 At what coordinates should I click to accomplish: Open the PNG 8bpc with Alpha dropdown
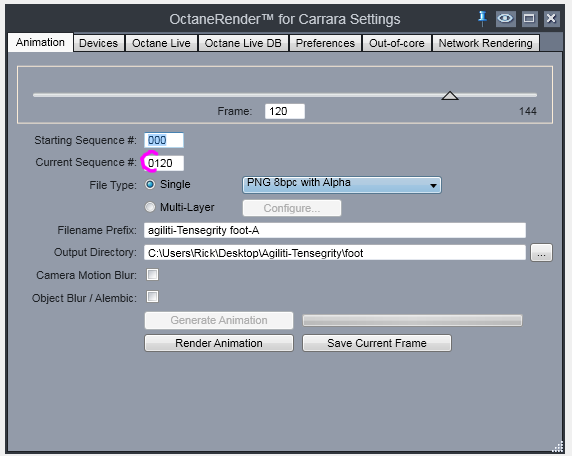(342, 185)
